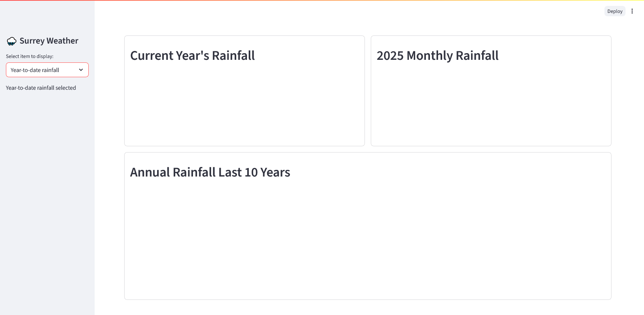Click the Surrey Weather sidebar title

pyautogui.click(x=50, y=41)
